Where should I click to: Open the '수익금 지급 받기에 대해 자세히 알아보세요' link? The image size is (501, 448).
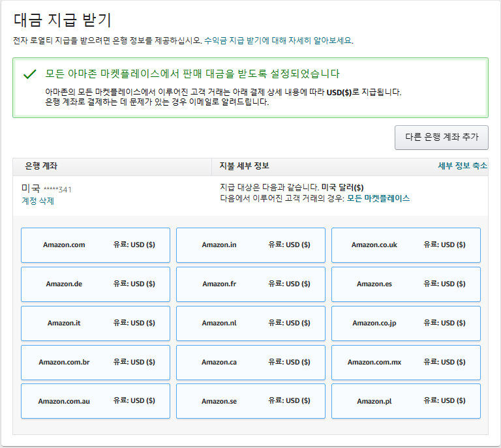279,40
